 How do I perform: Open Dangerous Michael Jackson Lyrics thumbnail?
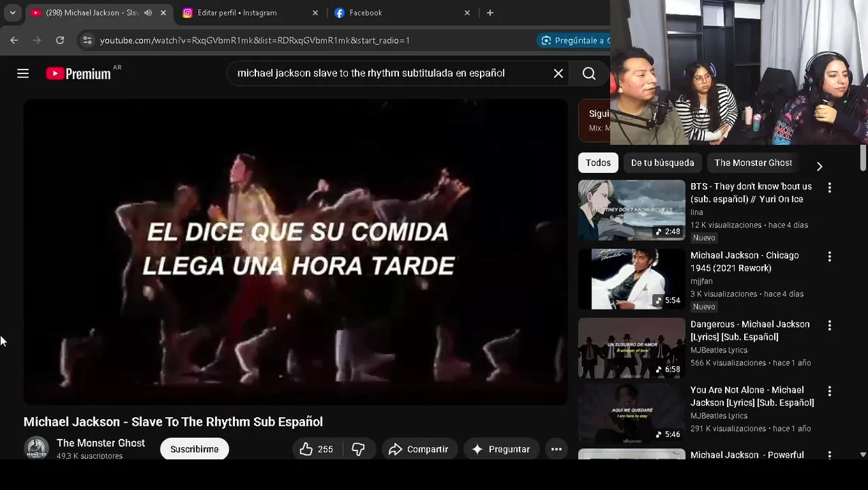point(632,348)
